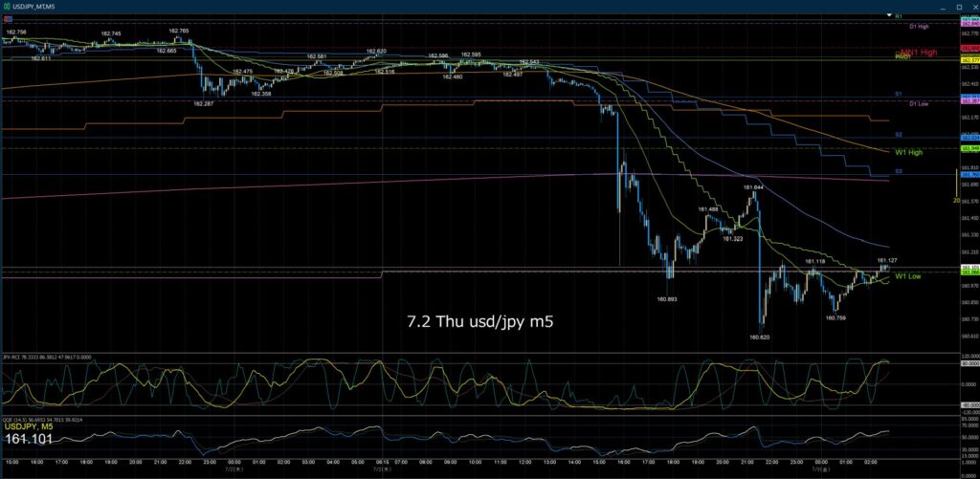Image resolution: width=980 pixels, height=479 pixels.
Task: Click the 120.0000 RCI scale value
Action: pos(970,355)
